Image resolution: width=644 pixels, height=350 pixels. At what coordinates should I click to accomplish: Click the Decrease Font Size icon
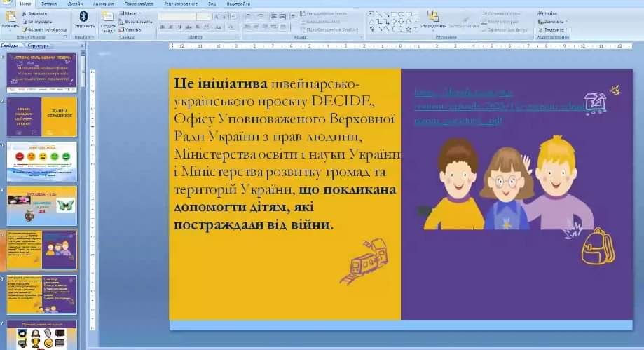pyautogui.click(x=225, y=16)
